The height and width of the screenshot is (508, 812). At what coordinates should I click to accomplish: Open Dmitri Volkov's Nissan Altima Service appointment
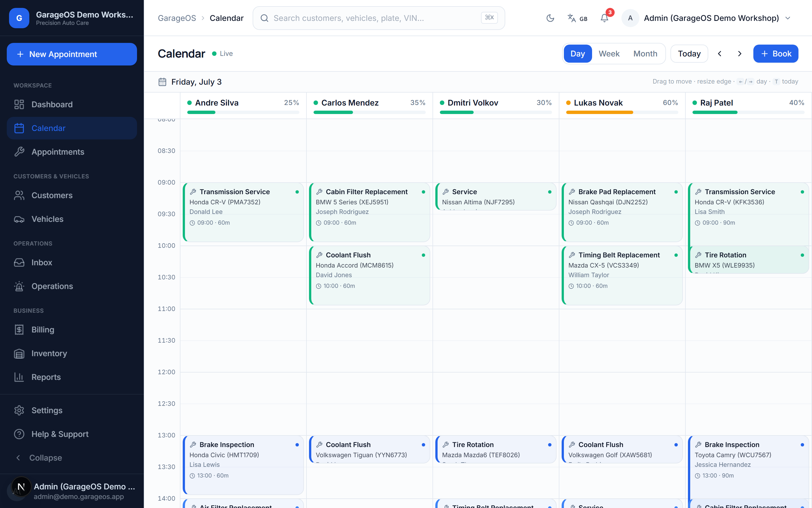pos(496,196)
